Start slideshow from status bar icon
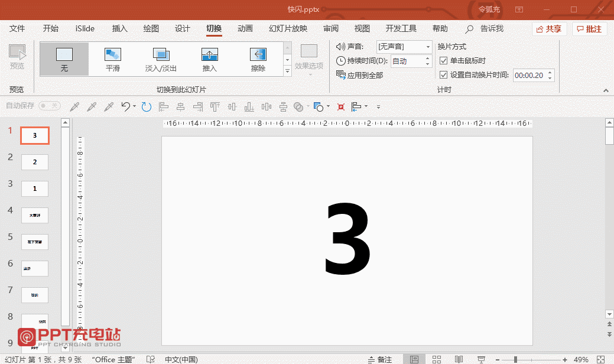614x364 pixels. pyautogui.click(x=481, y=359)
